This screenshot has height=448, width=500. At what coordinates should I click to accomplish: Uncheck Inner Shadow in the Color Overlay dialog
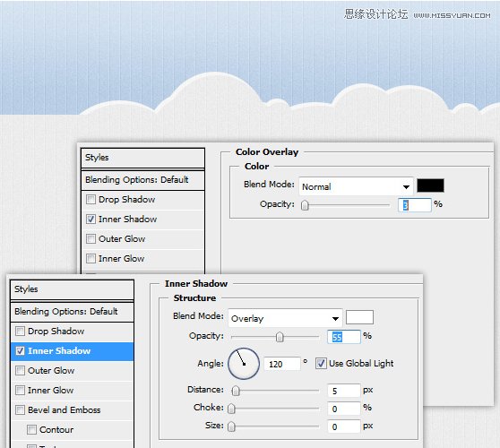click(x=91, y=220)
